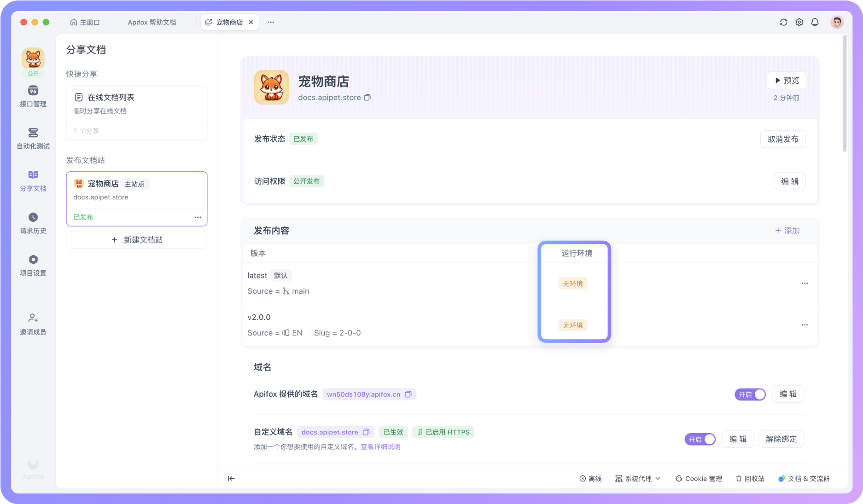Collapse the left panel with the arrow icon
This screenshot has height=504, width=863.
231,479
